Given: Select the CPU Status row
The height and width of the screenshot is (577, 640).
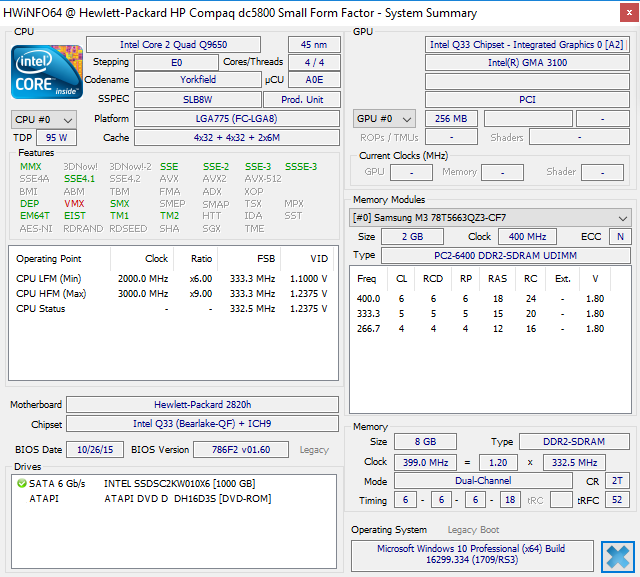Looking at the screenshot, I should [171, 309].
